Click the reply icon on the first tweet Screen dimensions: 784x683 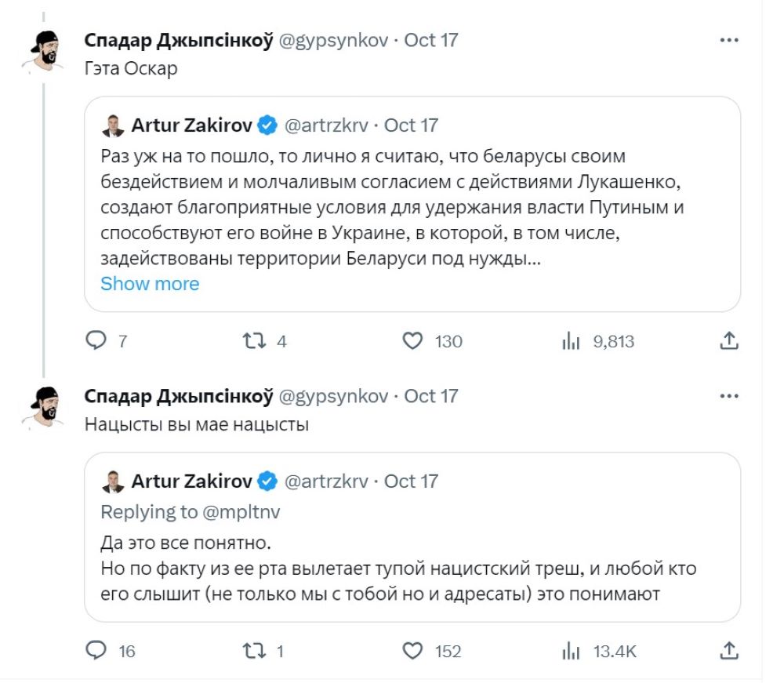[x=96, y=341]
